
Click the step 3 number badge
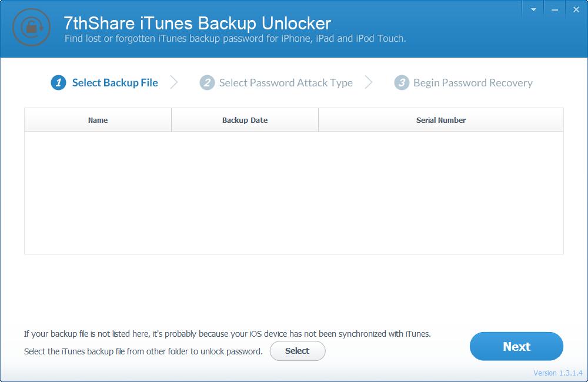click(x=401, y=83)
